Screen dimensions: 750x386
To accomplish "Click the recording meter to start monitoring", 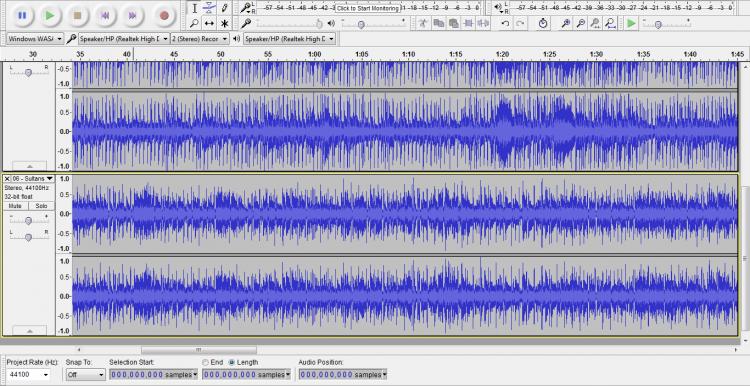I will pyautogui.click(x=367, y=8).
